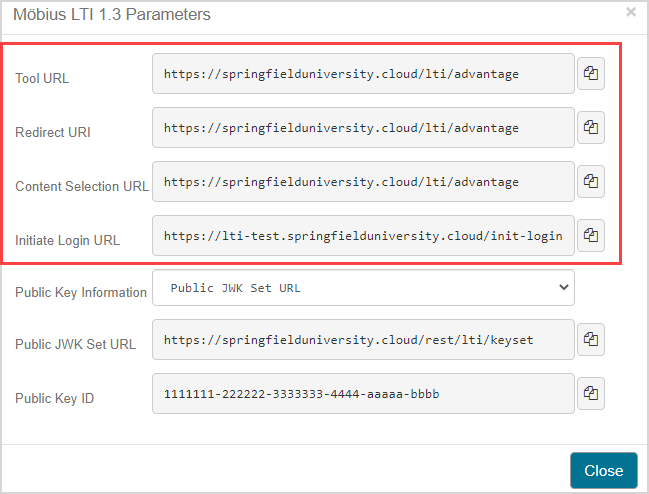Click the Möbius LTI 1.3 Parameters title

112,14
